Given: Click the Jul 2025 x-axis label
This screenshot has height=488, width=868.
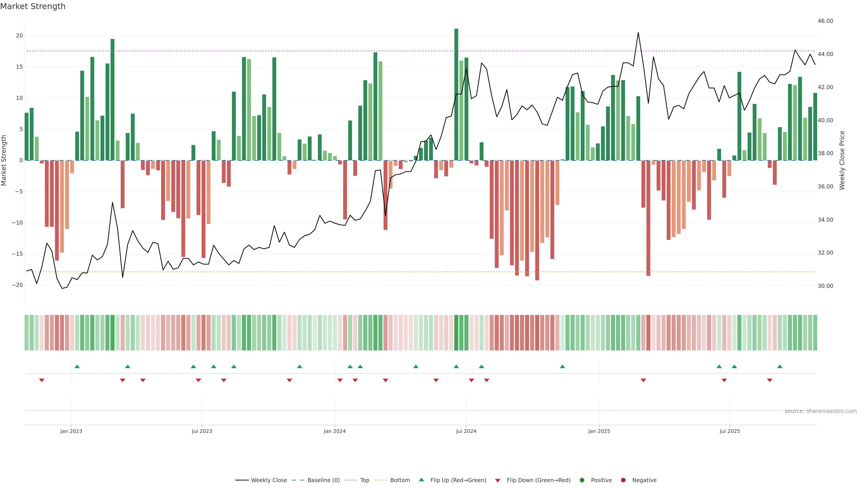Looking at the screenshot, I should (729, 431).
